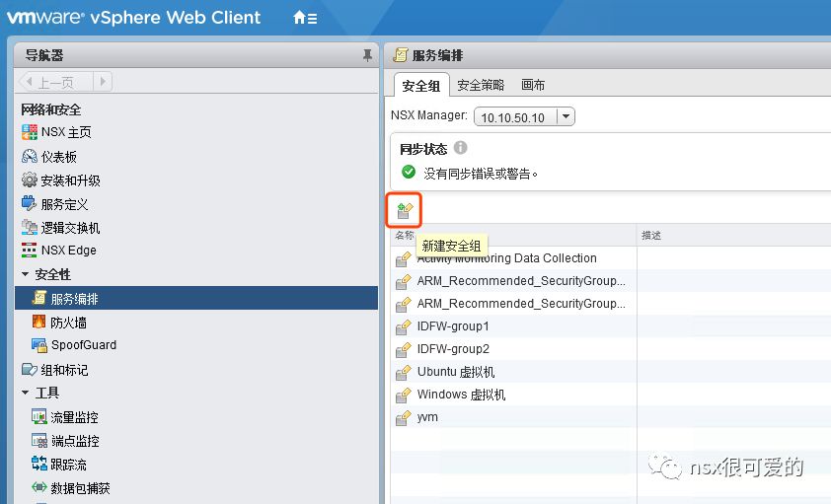831x504 pixels.
Task: Click the 服务定义 icon
Action: click(x=30, y=203)
